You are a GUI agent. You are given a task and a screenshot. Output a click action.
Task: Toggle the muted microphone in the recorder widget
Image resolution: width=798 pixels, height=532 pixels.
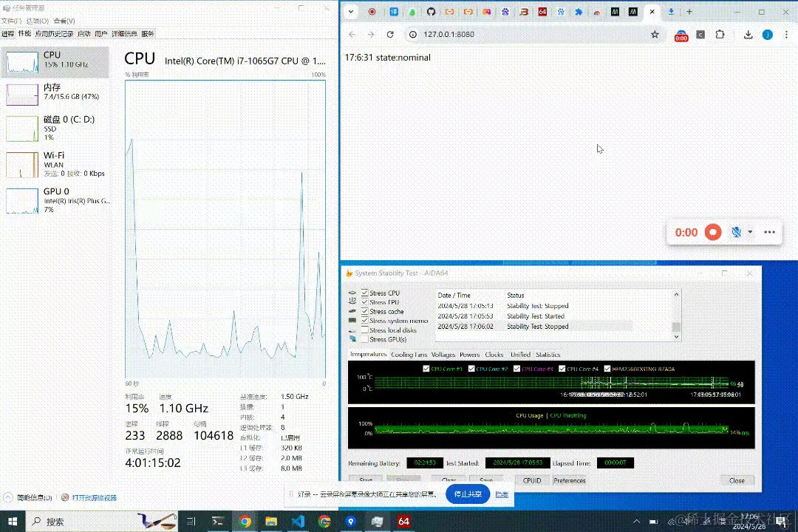pyautogui.click(x=736, y=232)
